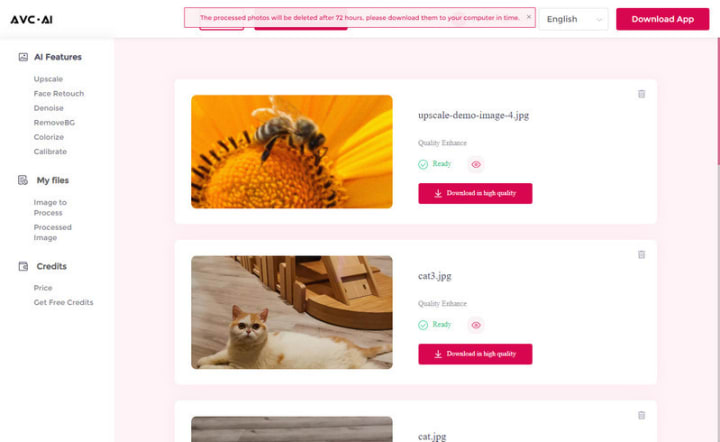Delete the upscale-demo-image-4.jpg entry with trash icon
Viewport: 720px width, 442px height.
click(641, 94)
